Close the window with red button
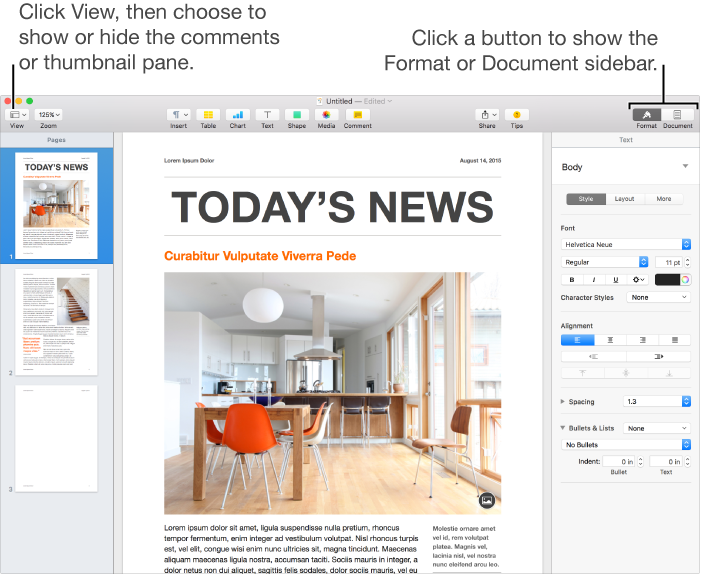This screenshot has height=576, width=702. pyautogui.click(x=7, y=101)
